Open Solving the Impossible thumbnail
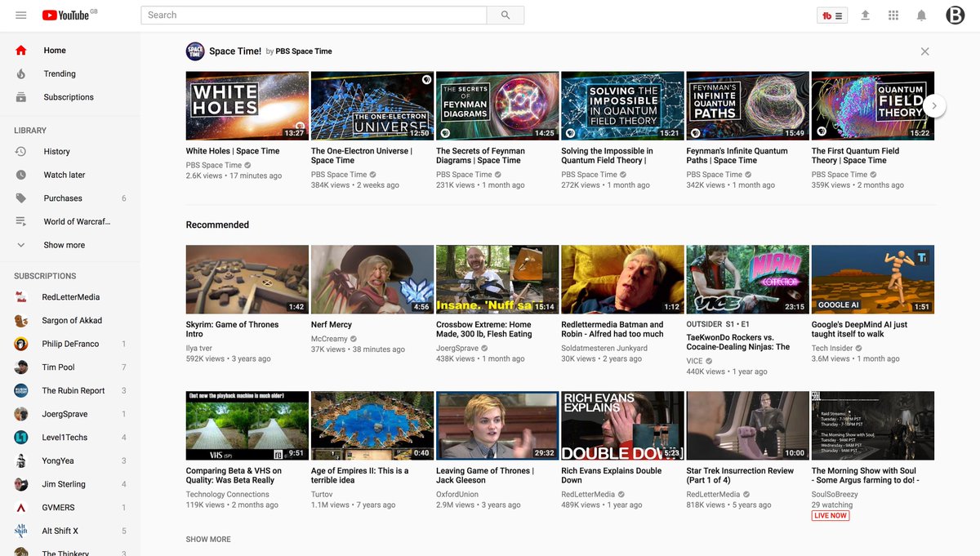980x556 pixels. (622, 106)
